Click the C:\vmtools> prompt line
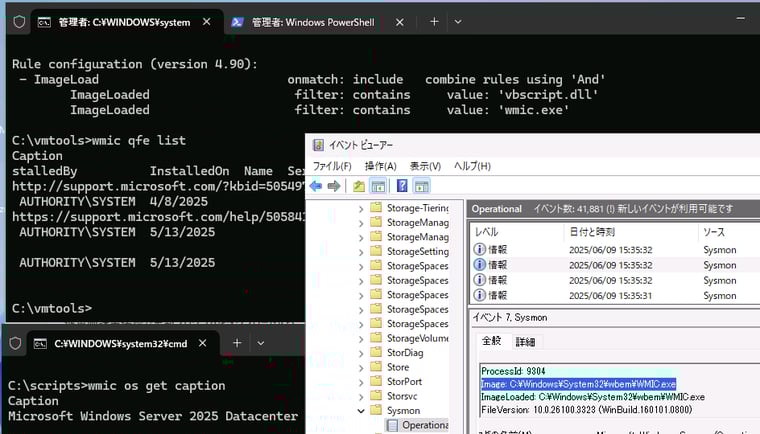 coord(52,308)
